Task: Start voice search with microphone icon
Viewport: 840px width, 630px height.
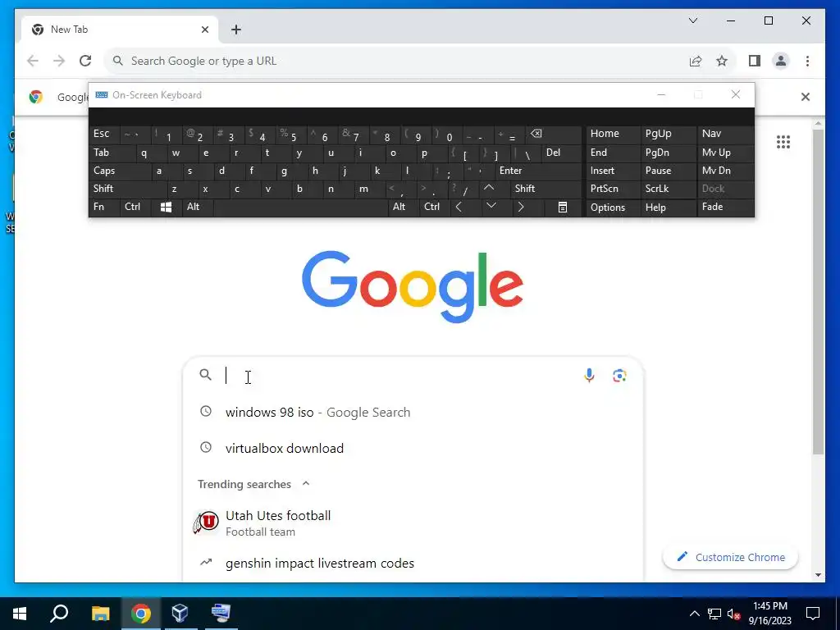Action: 589,376
